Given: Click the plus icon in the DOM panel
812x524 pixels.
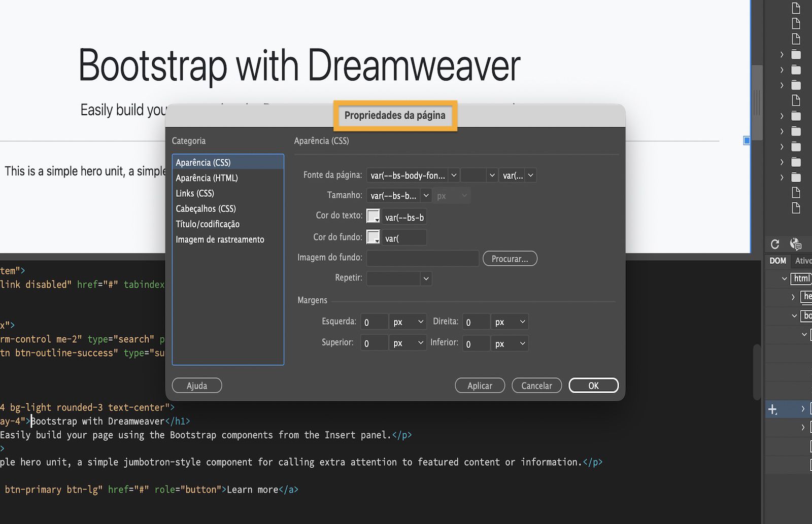Looking at the screenshot, I should 772,409.
